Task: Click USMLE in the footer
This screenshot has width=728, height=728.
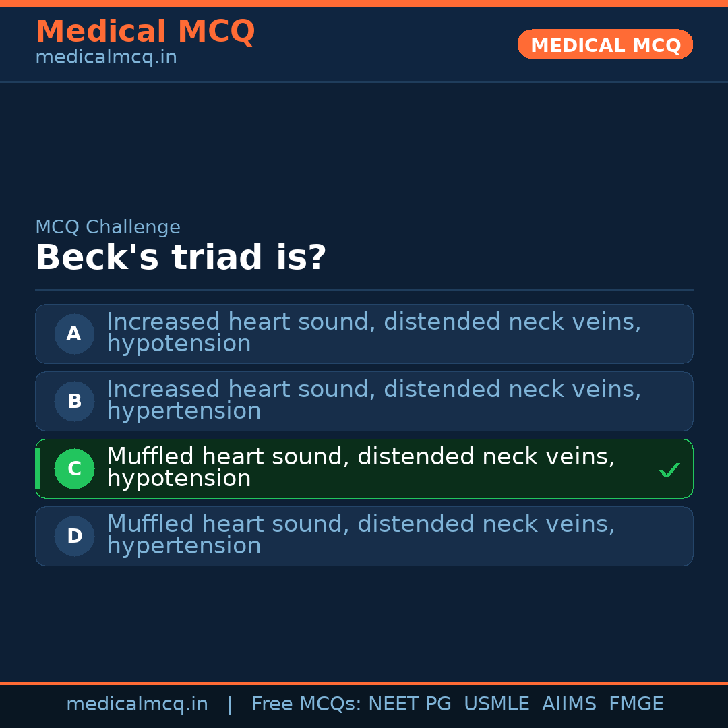Action: (496, 704)
